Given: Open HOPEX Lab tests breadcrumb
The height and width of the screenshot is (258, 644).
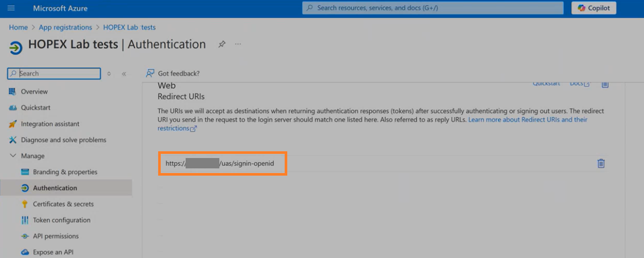Looking at the screenshot, I should pos(129,27).
